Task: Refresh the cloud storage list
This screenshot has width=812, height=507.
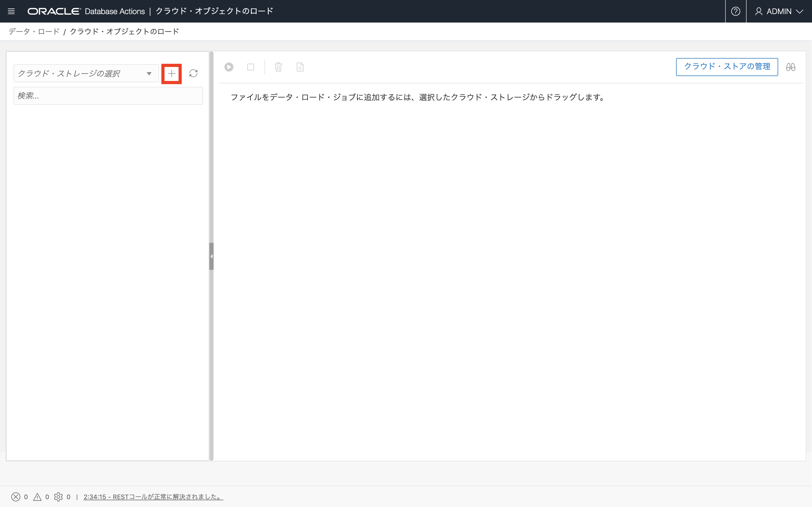Action: (x=194, y=74)
